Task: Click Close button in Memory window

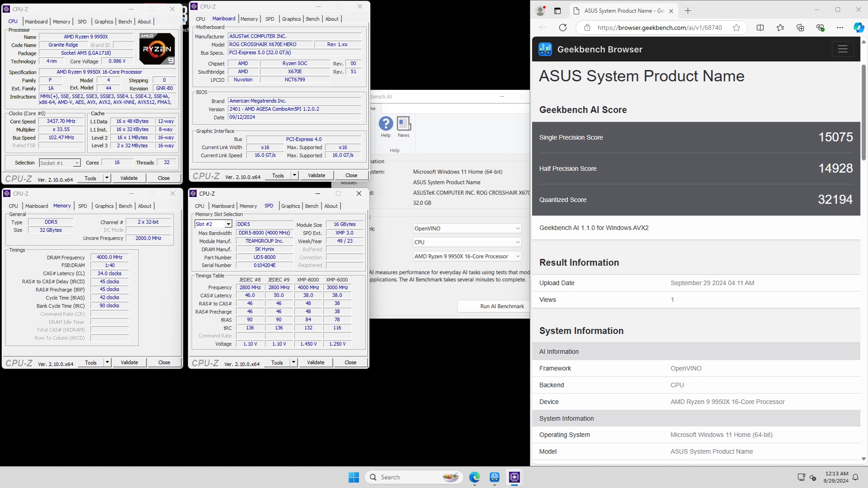Action: pyautogui.click(x=164, y=362)
